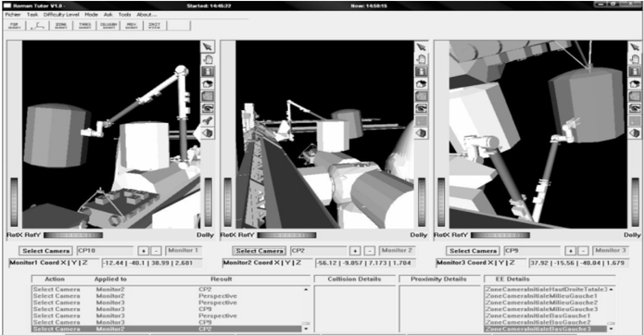Open the About menu
Screen dimensions: 644x335
tap(146, 15)
